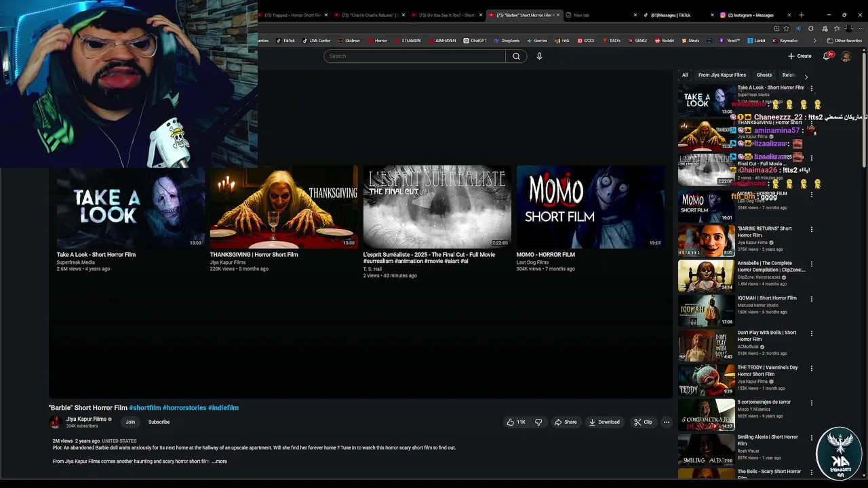Click the YouTube search magnifier button
Screen dimensions: 868x488
(x=516, y=56)
